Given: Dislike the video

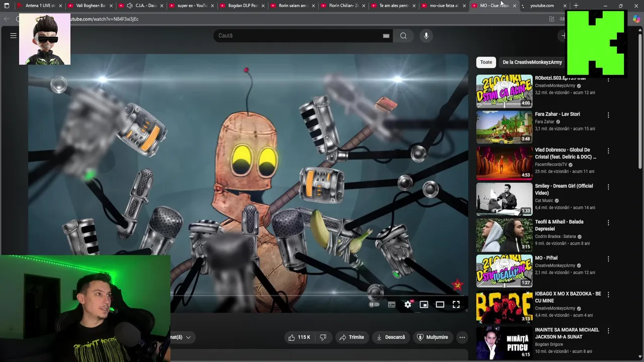Looking at the screenshot, I should pyautogui.click(x=324, y=337).
